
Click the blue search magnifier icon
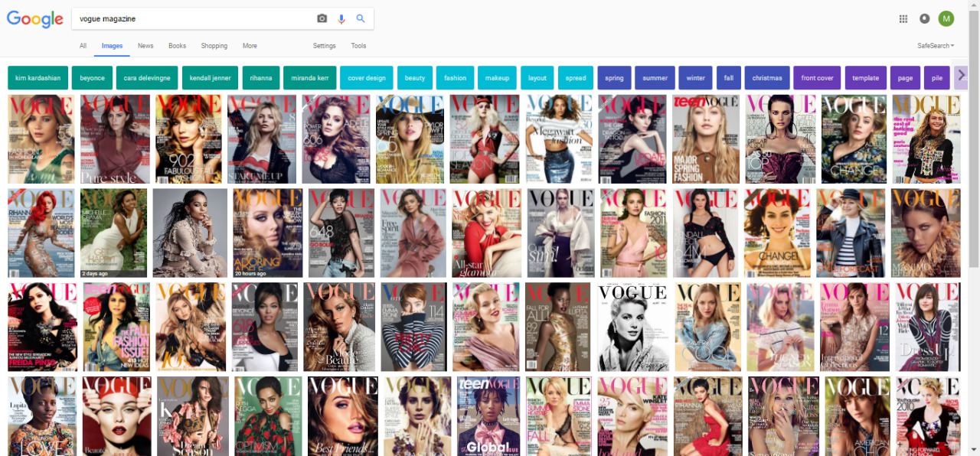point(361,18)
